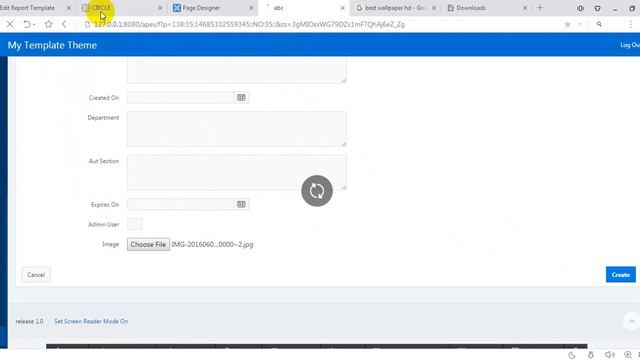The width and height of the screenshot is (640, 360).
Task: Stop loading the page
Action: point(10,24)
